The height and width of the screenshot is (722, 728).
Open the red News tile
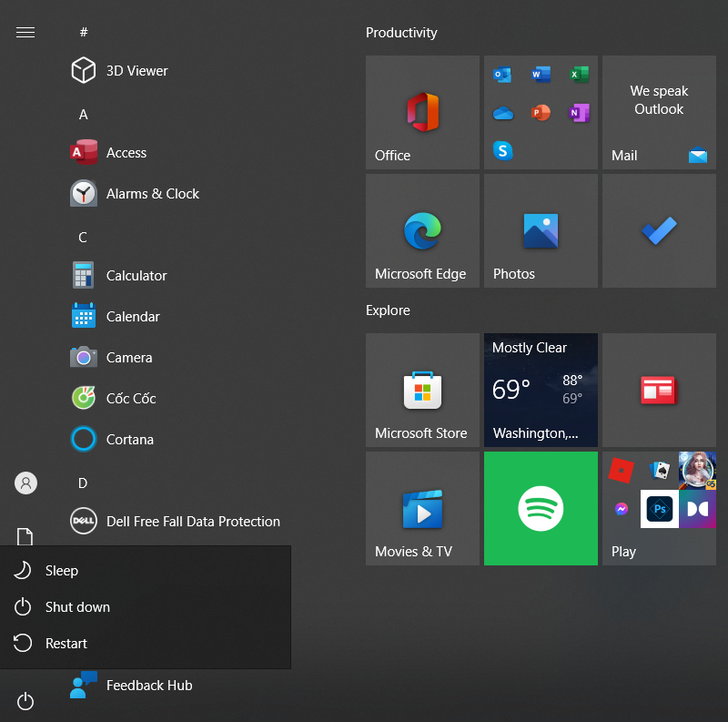[659, 390]
